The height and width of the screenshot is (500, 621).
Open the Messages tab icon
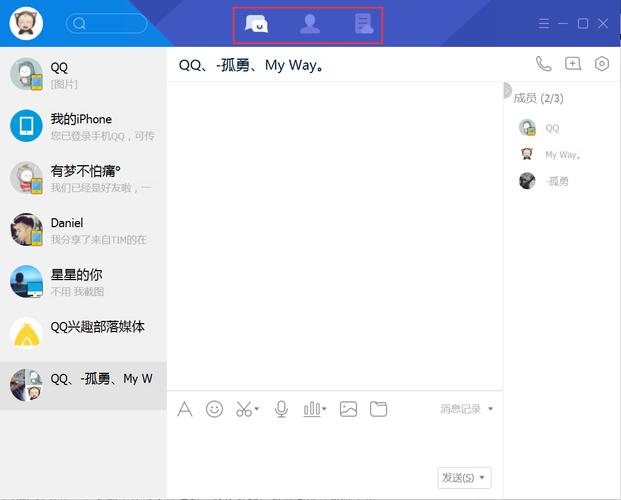[256, 24]
